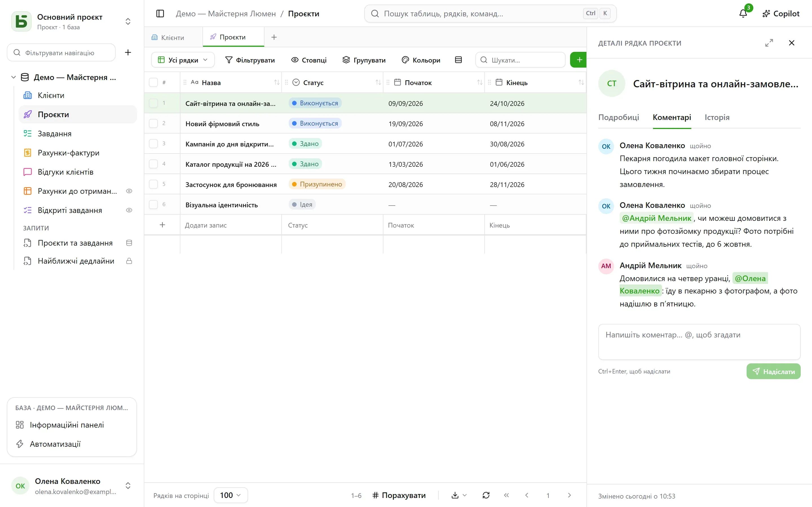Tick the select-all rows checkbox
Image resolution: width=812 pixels, height=507 pixels.
[153, 83]
